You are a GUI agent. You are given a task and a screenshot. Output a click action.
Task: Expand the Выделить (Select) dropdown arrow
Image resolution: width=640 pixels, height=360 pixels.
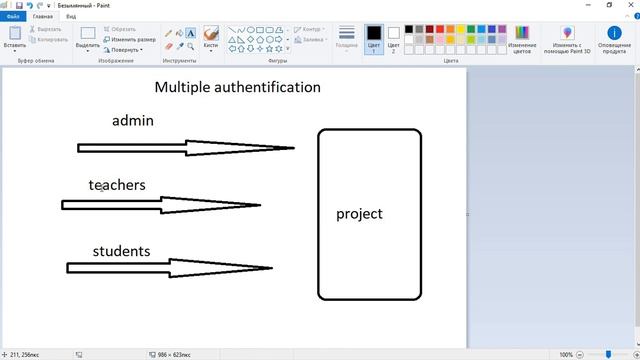coord(88,51)
